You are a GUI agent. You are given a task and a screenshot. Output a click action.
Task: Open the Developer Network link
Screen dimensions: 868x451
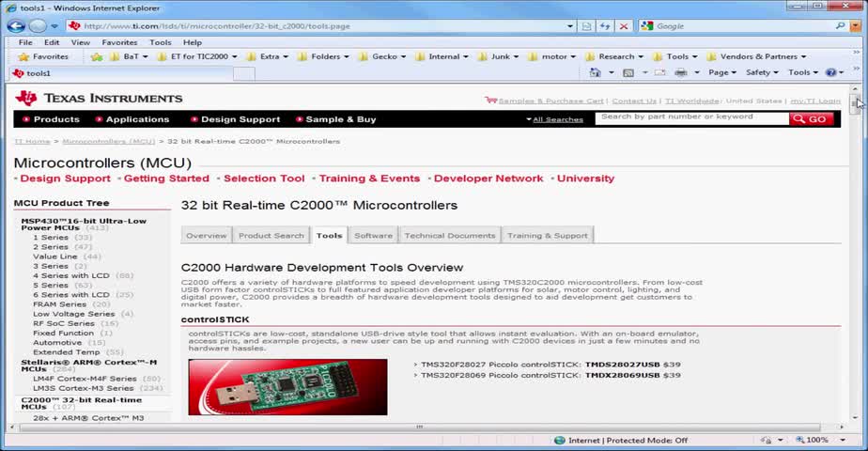click(488, 179)
